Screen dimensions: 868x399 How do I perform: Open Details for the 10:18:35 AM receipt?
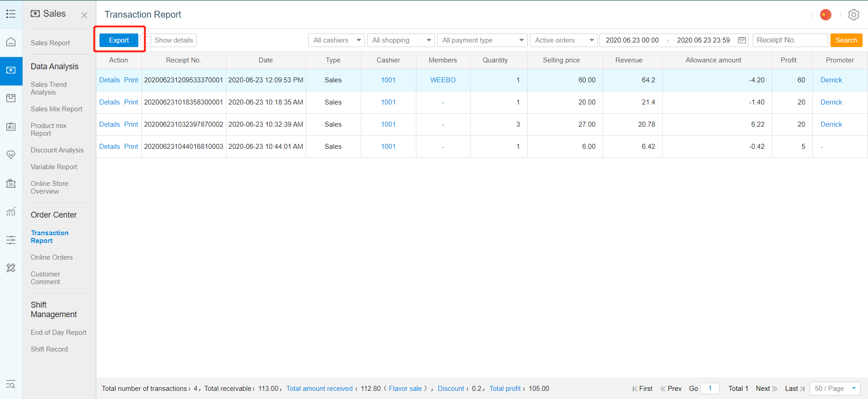(109, 102)
